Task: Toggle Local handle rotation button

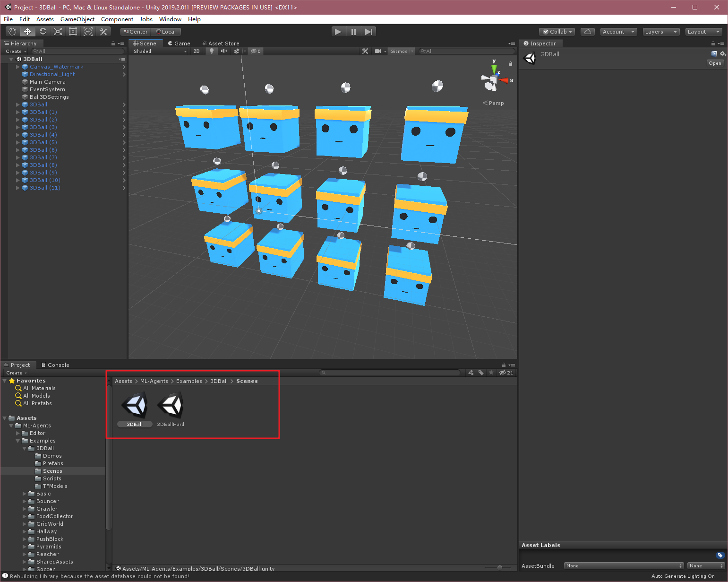Action: tap(166, 32)
